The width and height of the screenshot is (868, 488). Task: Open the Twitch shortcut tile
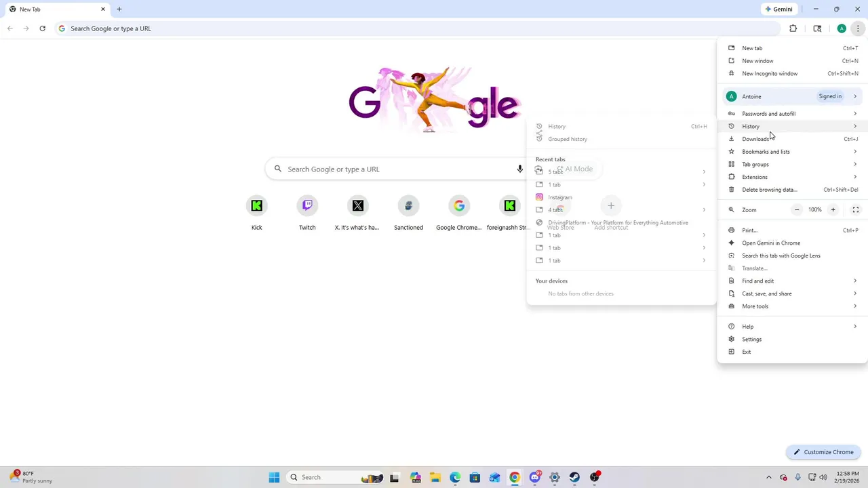(x=307, y=213)
